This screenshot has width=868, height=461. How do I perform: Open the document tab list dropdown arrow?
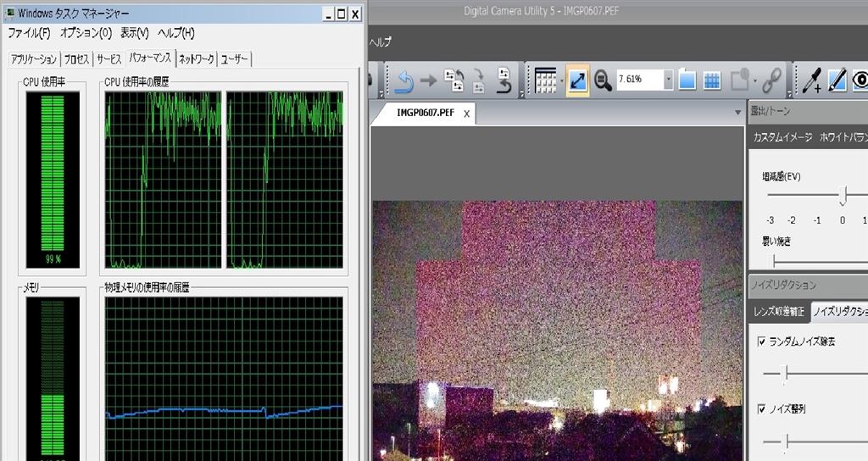737,113
